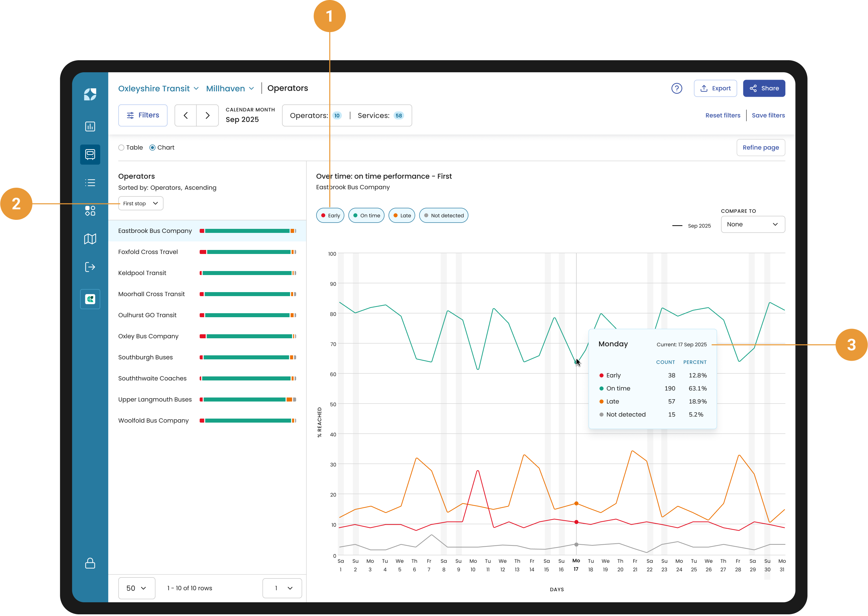The height and width of the screenshot is (616, 868).
Task: Click the map sidebar icon
Action: pyautogui.click(x=90, y=239)
